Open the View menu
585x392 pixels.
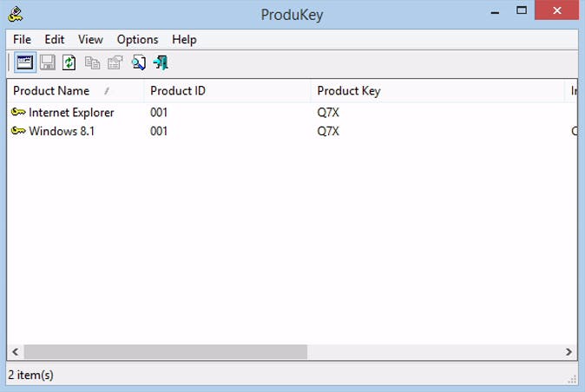tap(90, 40)
